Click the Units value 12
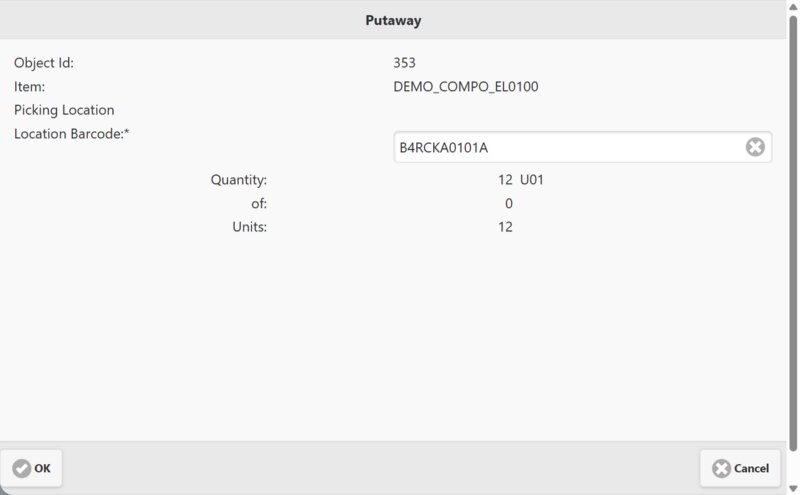Viewport: 800px width, 495px height. [x=505, y=227]
